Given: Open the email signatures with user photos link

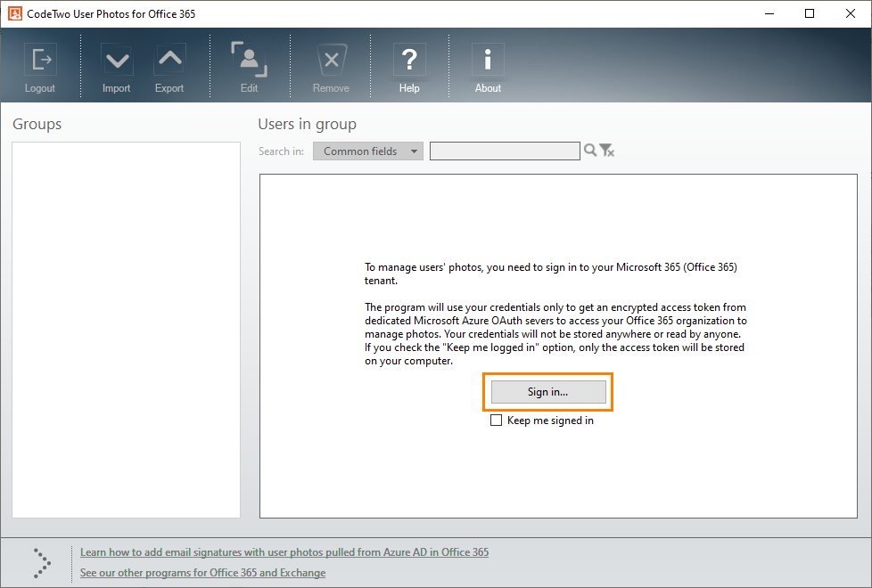Looking at the screenshot, I should [x=284, y=551].
